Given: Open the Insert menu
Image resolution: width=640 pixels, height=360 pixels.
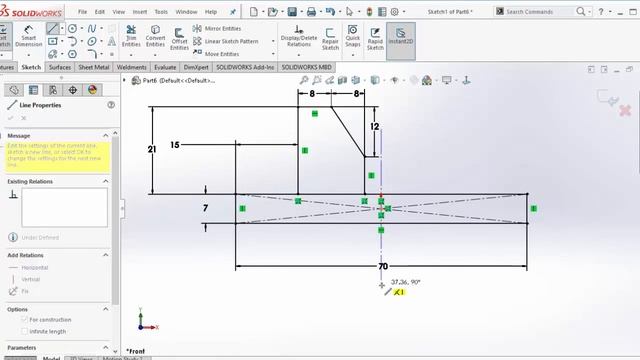Looking at the screenshot, I should pyautogui.click(x=140, y=12).
